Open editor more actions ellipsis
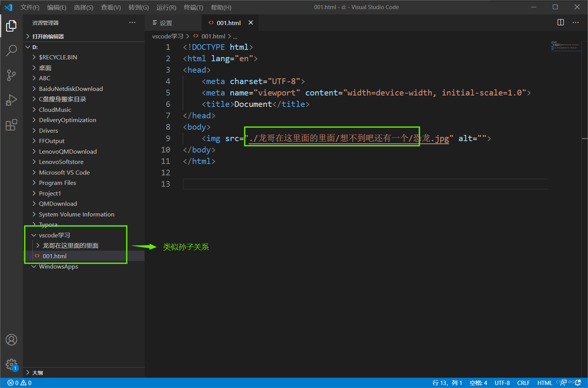Image resolution: width=588 pixels, height=388 pixels. pos(575,22)
